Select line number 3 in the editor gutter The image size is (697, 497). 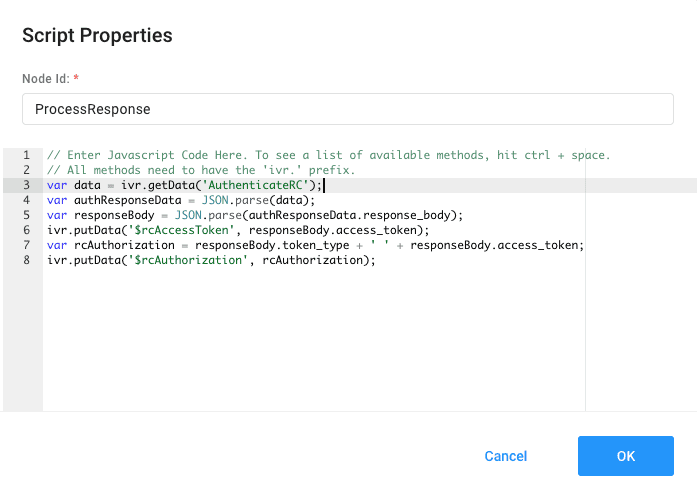click(24, 185)
